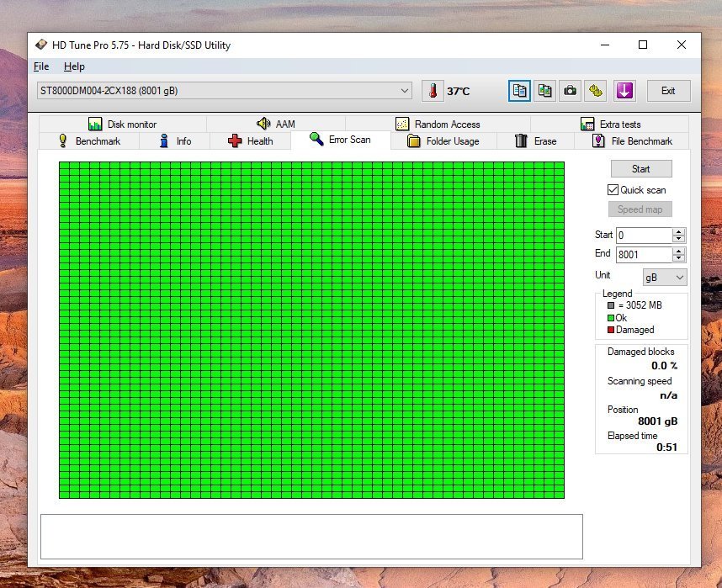Viewport: 722px width, 588px height.
Task: Decrease the End value with down arrow
Action: [x=679, y=258]
